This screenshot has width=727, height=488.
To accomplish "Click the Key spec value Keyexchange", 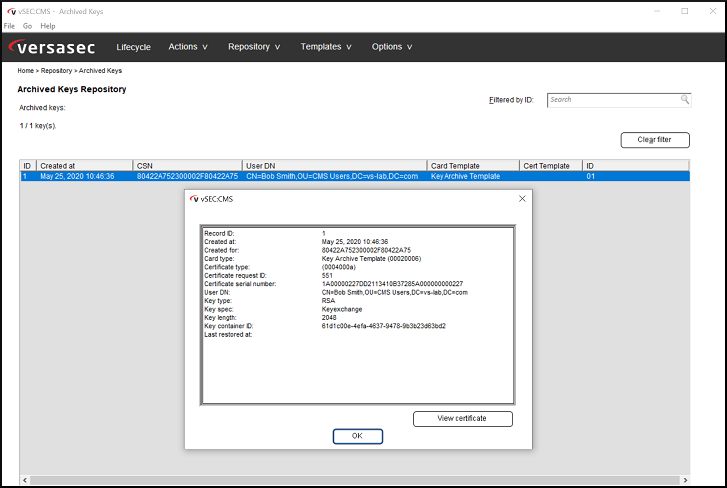I will [342, 309].
